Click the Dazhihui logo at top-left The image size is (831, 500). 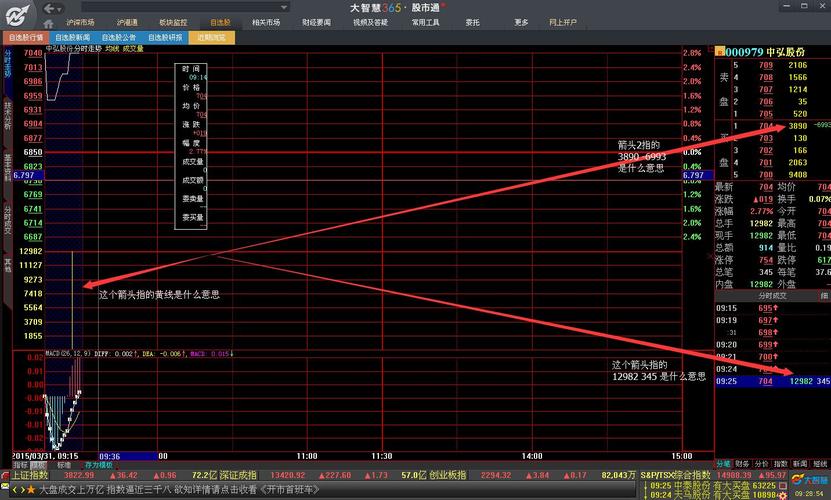tap(17, 15)
